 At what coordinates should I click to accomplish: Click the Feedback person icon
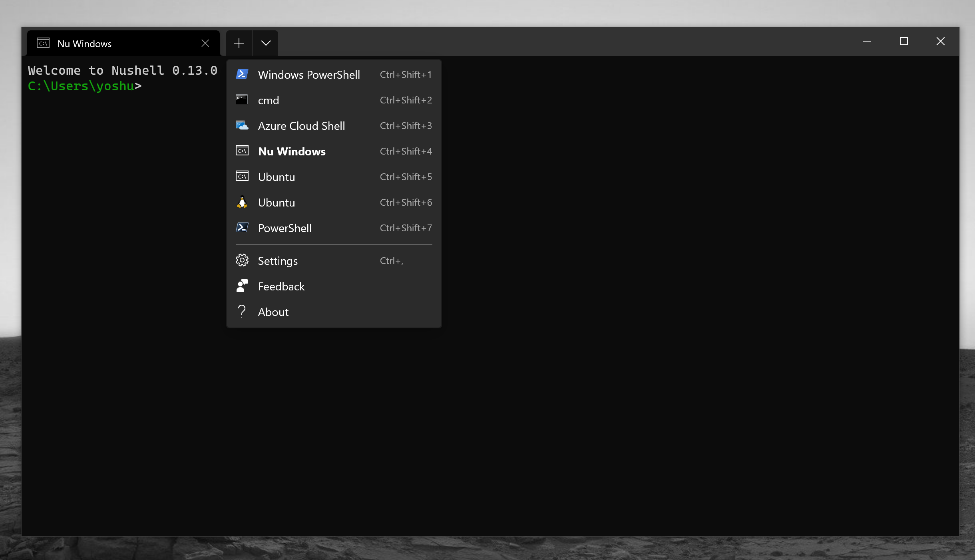tap(242, 286)
